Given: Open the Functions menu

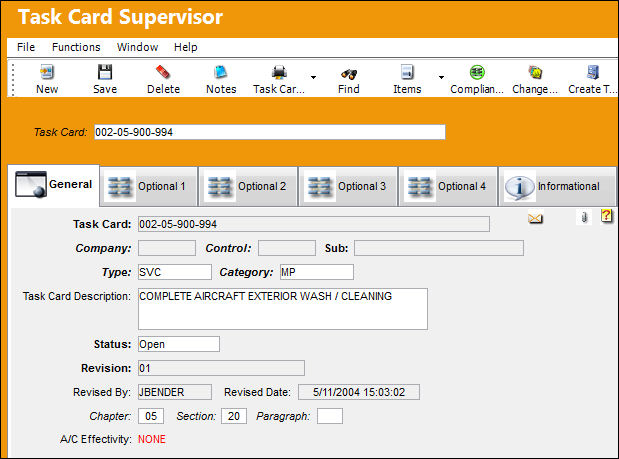Looking at the screenshot, I should click(76, 47).
